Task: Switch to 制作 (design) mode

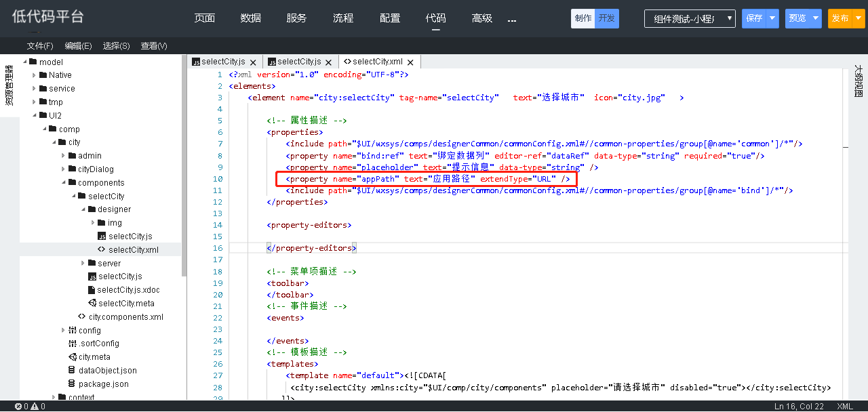Action: [x=583, y=18]
